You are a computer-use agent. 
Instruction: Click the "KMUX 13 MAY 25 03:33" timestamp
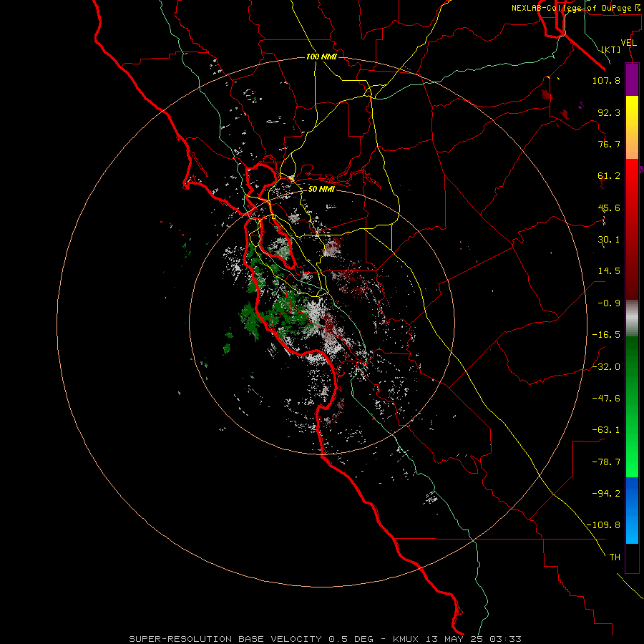[x=457, y=639]
